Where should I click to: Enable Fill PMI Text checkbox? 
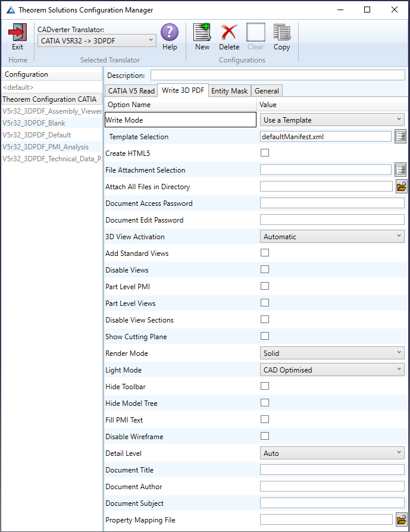[265, 420]
